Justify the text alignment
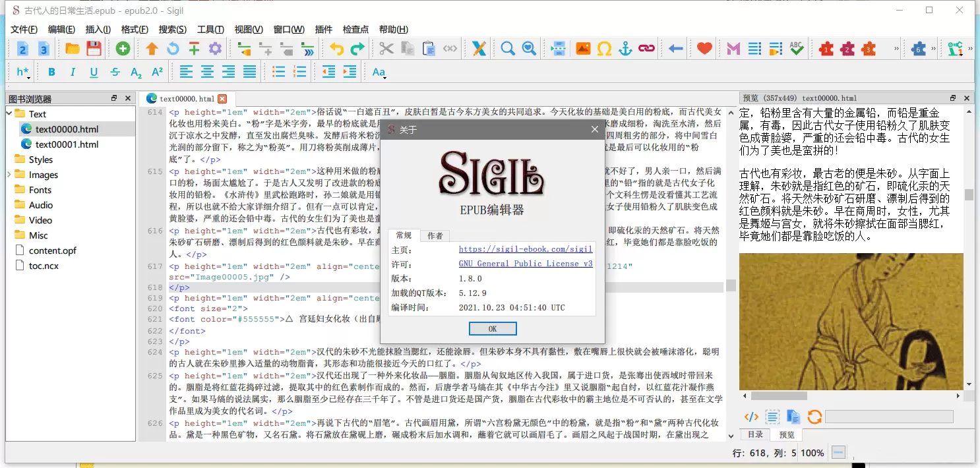 (250, 72)
